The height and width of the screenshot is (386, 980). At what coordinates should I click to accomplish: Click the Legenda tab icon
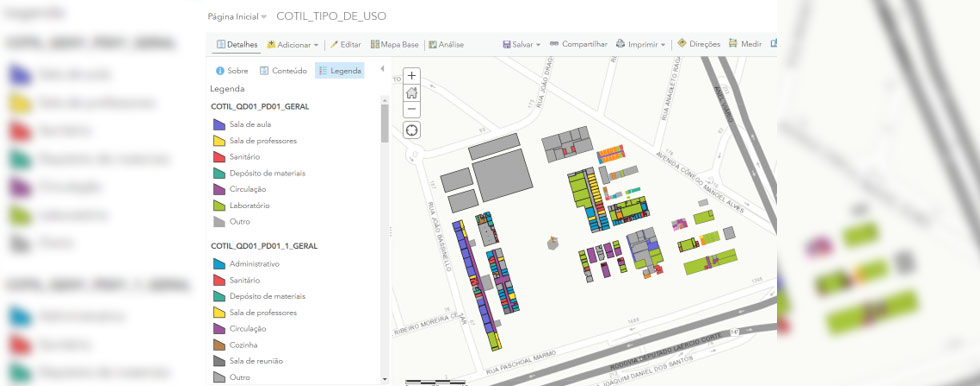323,71
